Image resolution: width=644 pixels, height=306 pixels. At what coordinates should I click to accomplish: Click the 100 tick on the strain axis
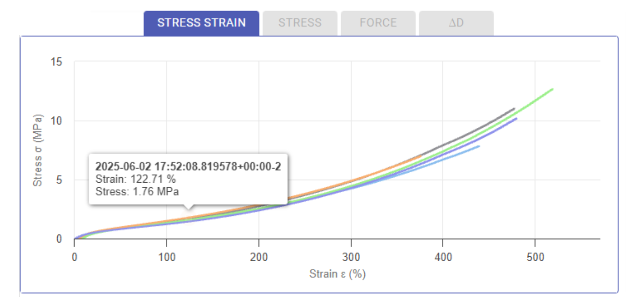(x=167, y=258)
